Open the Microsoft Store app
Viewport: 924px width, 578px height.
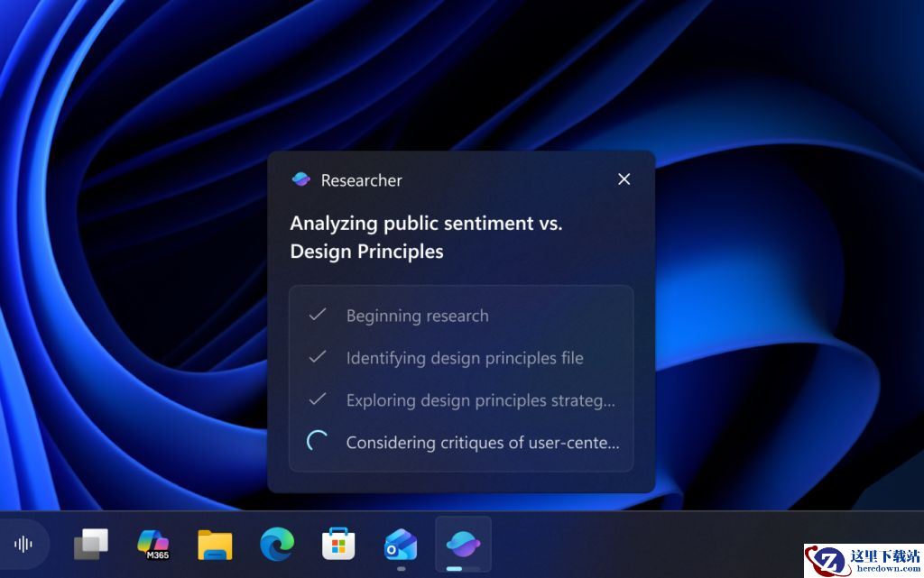pos(338,544)
